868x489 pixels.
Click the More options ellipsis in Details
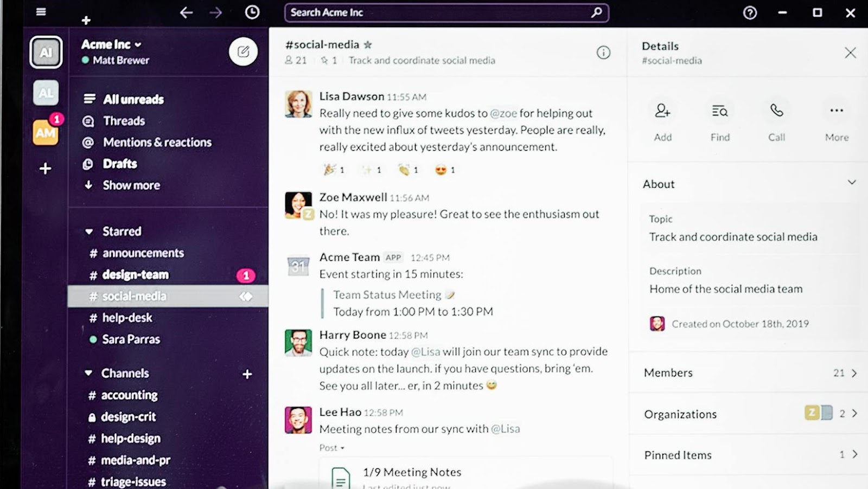point(835,111)
